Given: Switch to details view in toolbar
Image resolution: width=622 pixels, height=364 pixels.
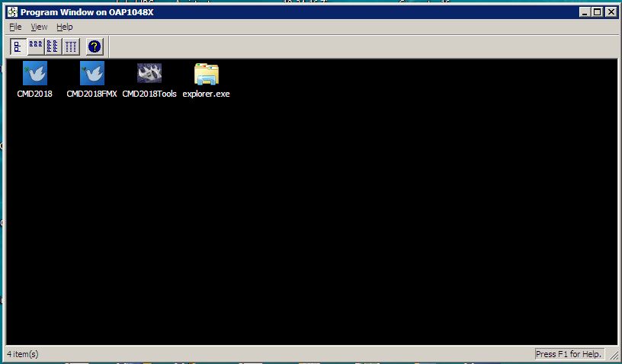Looking at the screenshot, I should [71, 46].
